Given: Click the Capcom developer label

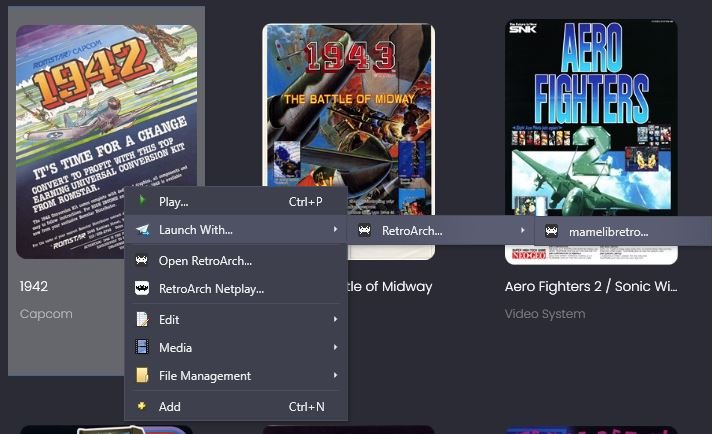Looking at the screenshot, I should point(46,314).
